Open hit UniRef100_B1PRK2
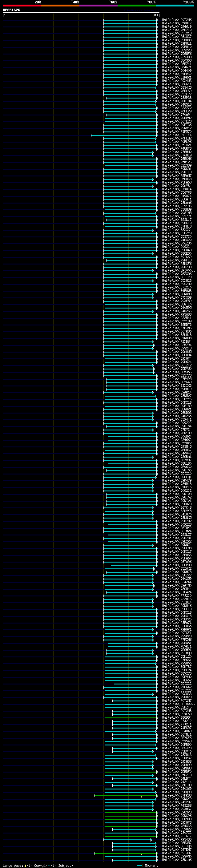 [176, 74]
